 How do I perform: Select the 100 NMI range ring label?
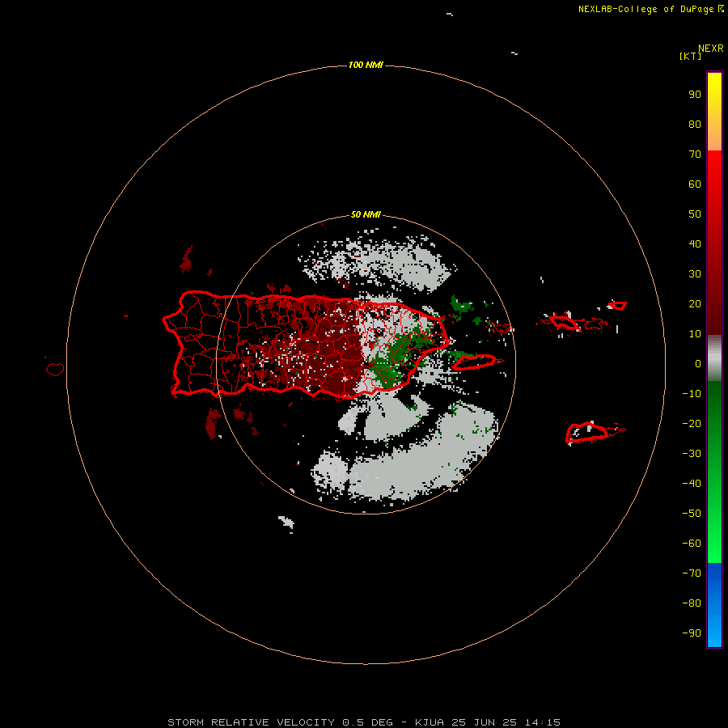(366, 65)
